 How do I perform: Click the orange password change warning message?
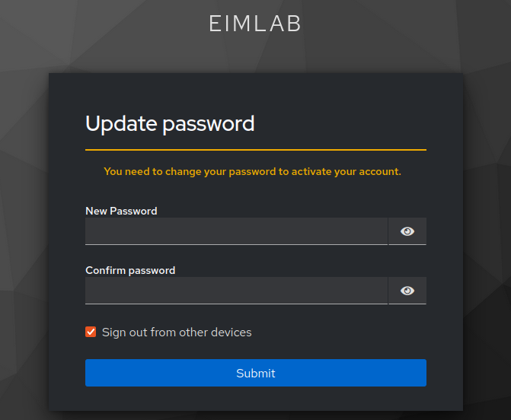coord(252,171)
